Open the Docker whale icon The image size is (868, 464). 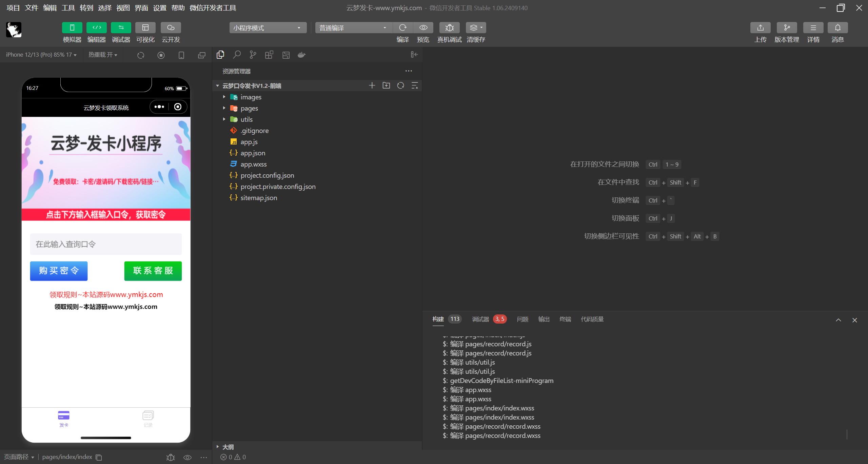[301, 55]
